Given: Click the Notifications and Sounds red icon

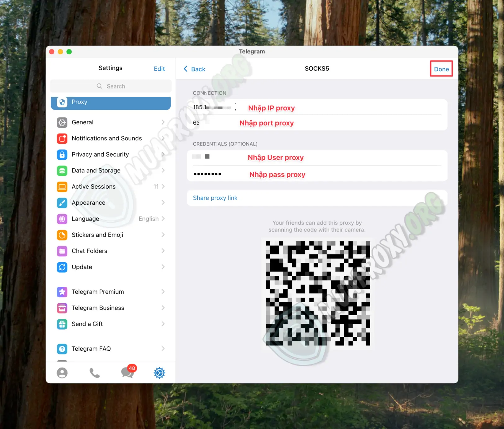Looking at the screenshot, I should click(62, 139).
